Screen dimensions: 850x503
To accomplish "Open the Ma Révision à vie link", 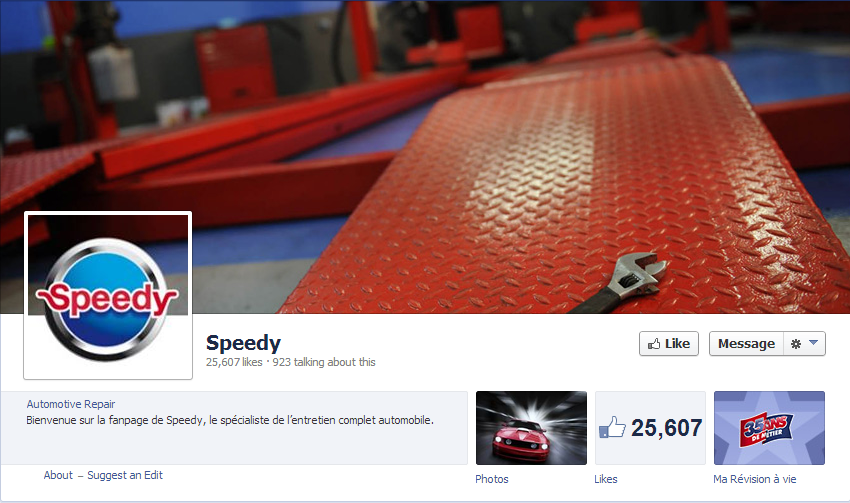I will click(x=755, y=479).
